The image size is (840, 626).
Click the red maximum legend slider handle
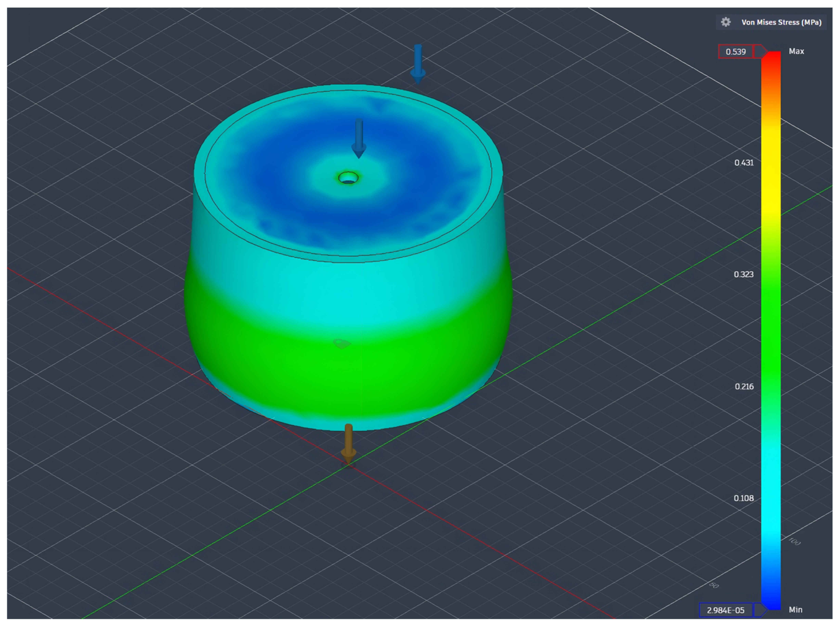coord(760,51)
